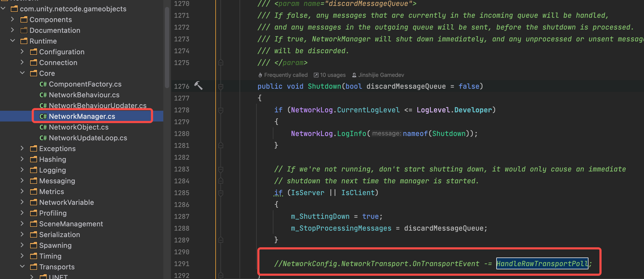This screenshot has height=279, width=644.
Task: Click m_StopProcessingMessages on line 1288
Action: coord(341,228)
